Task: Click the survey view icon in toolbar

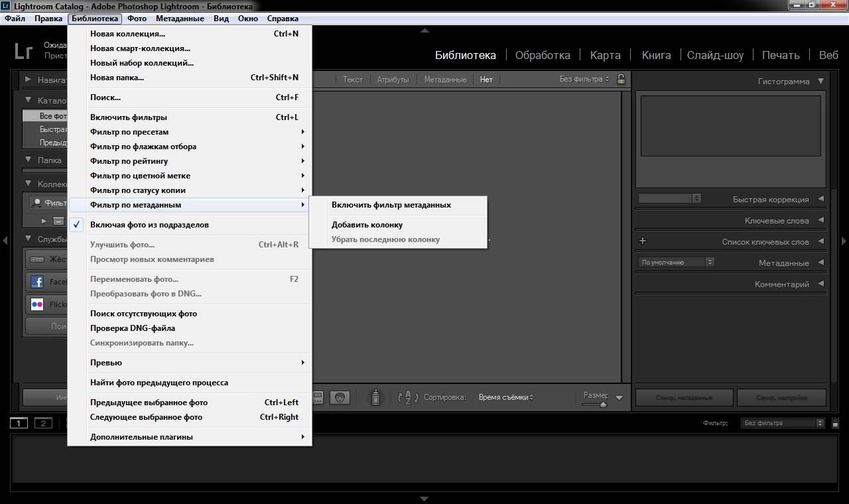Action: (x=318, y=397)
